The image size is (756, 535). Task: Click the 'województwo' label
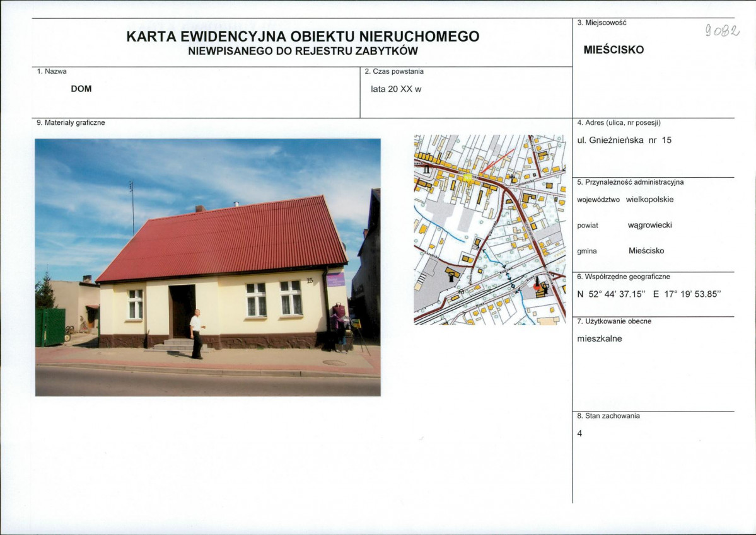[x=598, y=200]
